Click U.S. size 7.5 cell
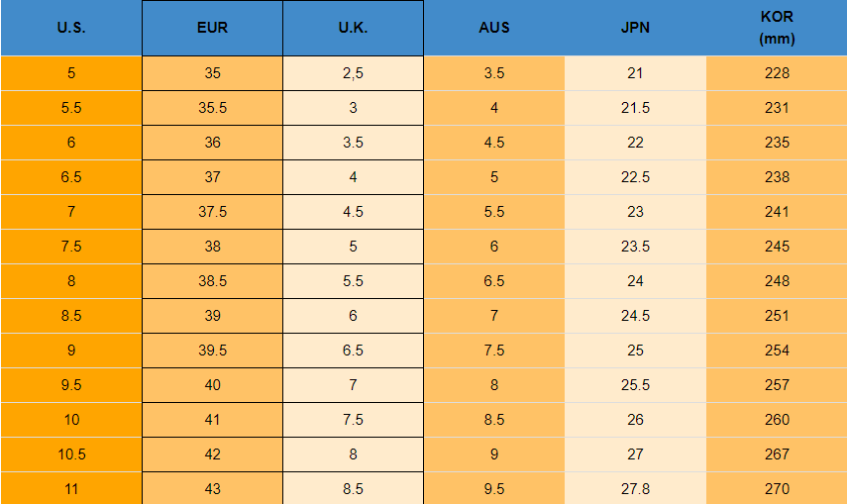The height and width of the screenshot is (504, 847). tap(71, 247)
